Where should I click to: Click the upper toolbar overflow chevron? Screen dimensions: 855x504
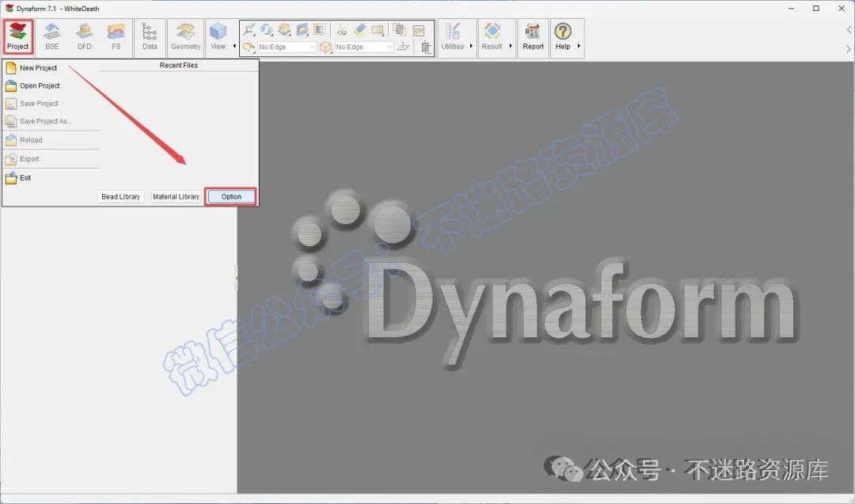pos(849,29)
